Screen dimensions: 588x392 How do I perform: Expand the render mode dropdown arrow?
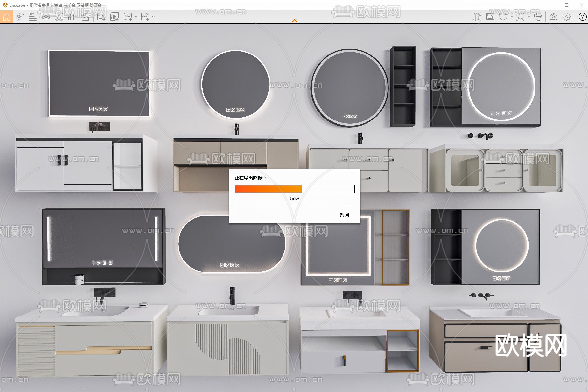(x=512, y=17)
